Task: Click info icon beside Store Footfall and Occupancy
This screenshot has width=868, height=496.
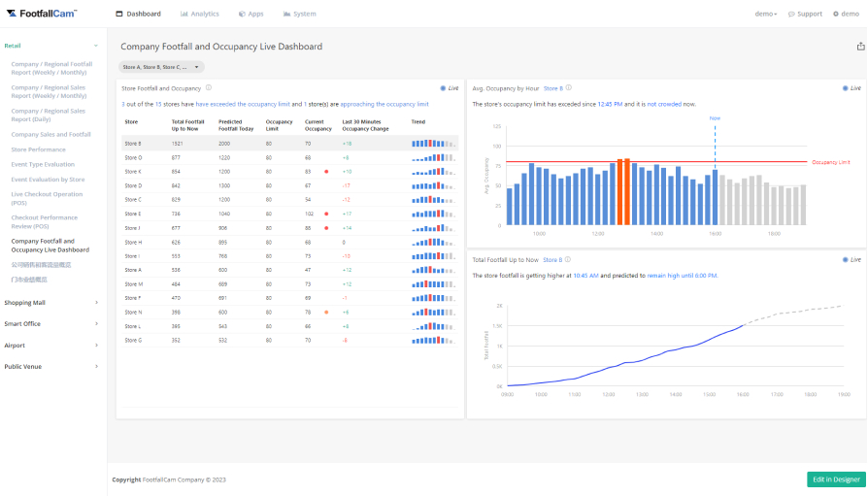Action: coord(209,87)
